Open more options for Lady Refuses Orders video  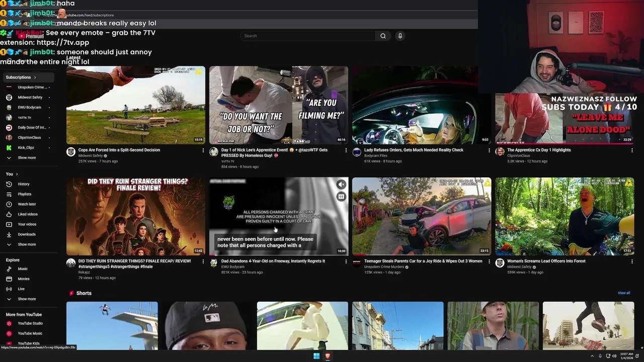point(489,150)
